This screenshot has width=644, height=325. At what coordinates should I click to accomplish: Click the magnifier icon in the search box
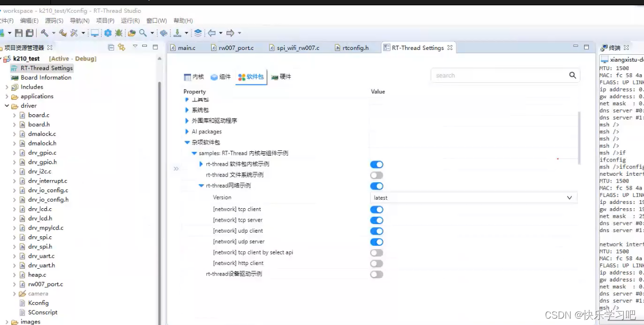tap(572, 75)
